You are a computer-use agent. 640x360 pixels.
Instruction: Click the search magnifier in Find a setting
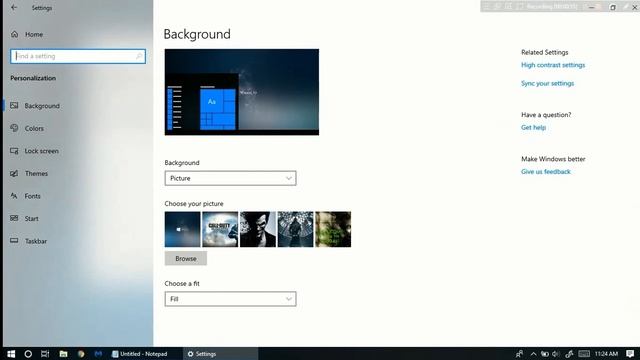[139, 56]
